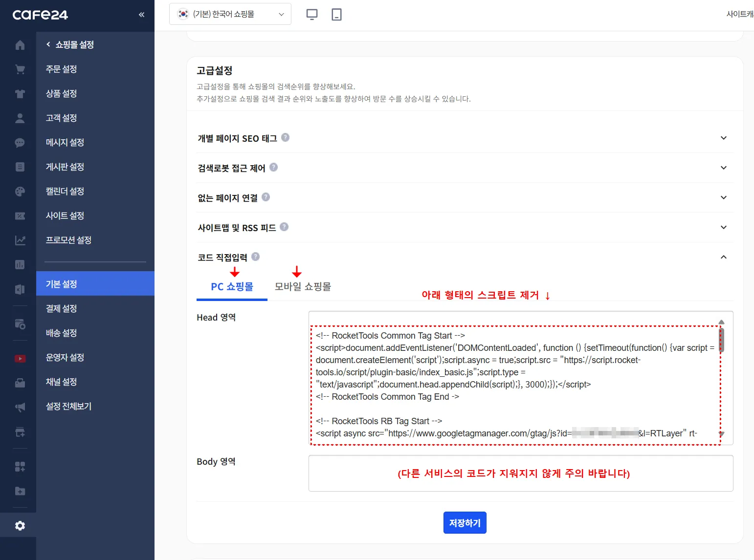
Task: Open the bar chart icon in the sidebar
Action: 20,265
